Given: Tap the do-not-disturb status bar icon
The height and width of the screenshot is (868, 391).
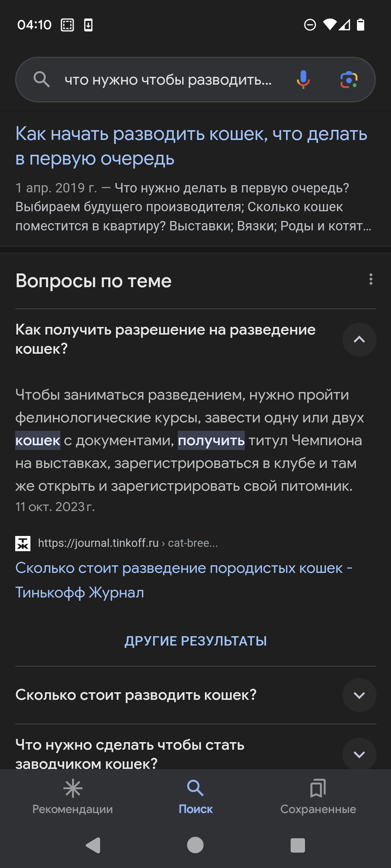Looking at the screenshot, I should click(x=310, y=25).
